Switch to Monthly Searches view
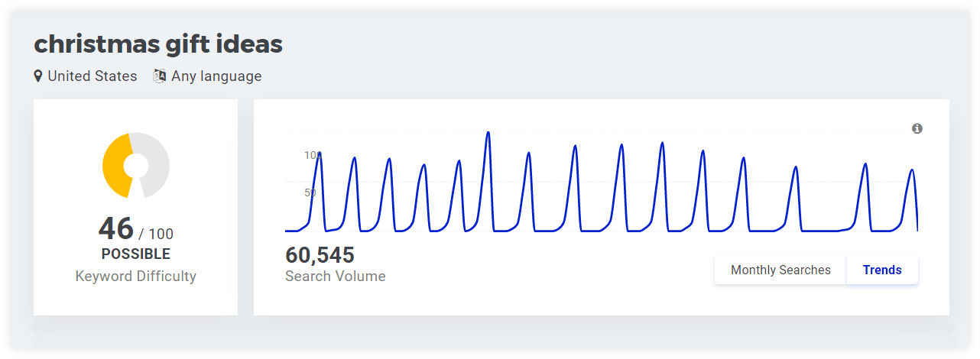The width and height of the screenshot is (980, 359). coord(780,270)
